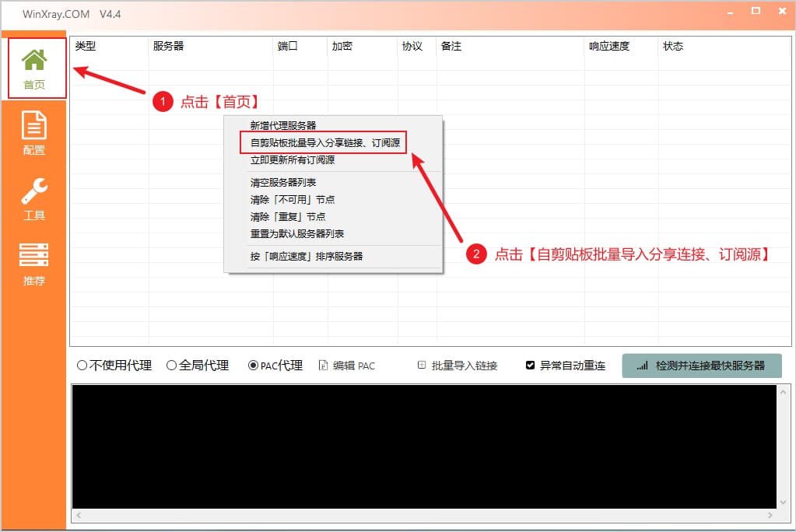Screen dimensions: 796x532
Task: Select 按「响应速度」排序服务器 menu entry
Action: coord(307,256)
